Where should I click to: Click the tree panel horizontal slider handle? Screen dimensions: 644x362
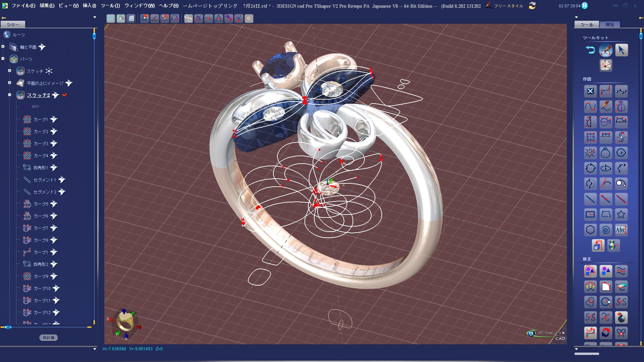click(x=8, y=327)
